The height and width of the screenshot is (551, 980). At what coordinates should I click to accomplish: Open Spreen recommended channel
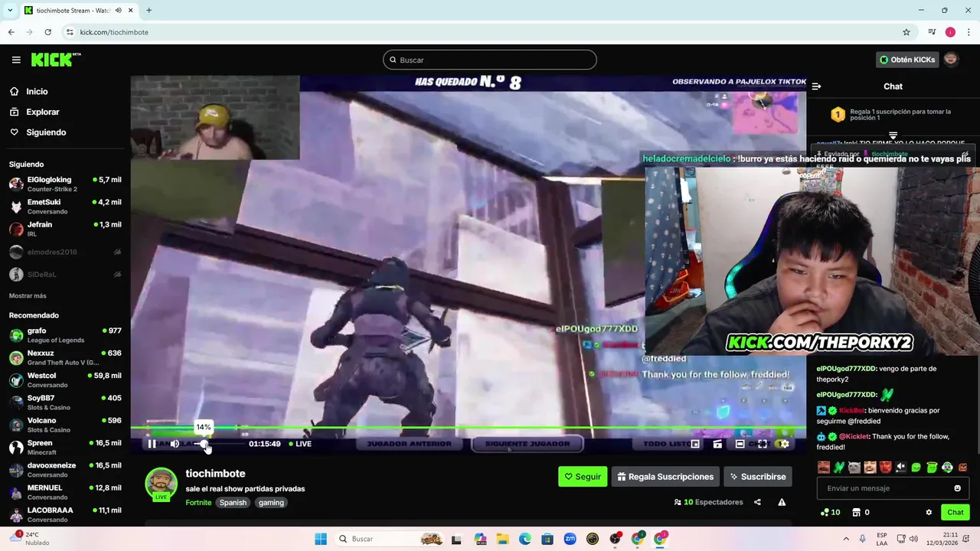65,447
